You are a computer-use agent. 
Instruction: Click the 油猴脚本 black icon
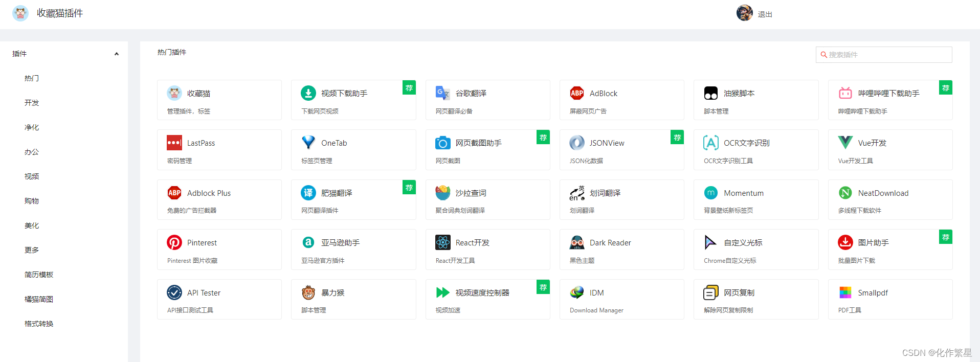point(711,93)
